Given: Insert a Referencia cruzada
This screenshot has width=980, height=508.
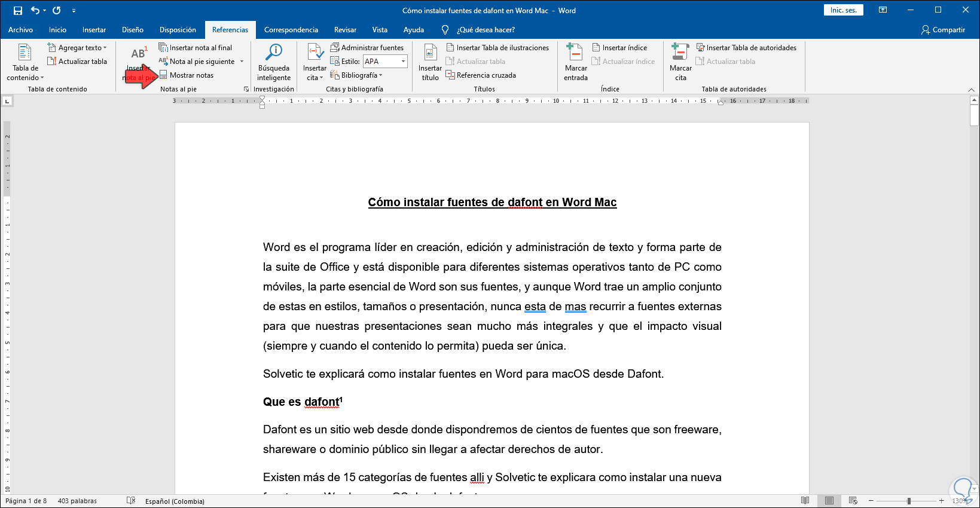Looking at the screenshot, I should pos(481,75).
